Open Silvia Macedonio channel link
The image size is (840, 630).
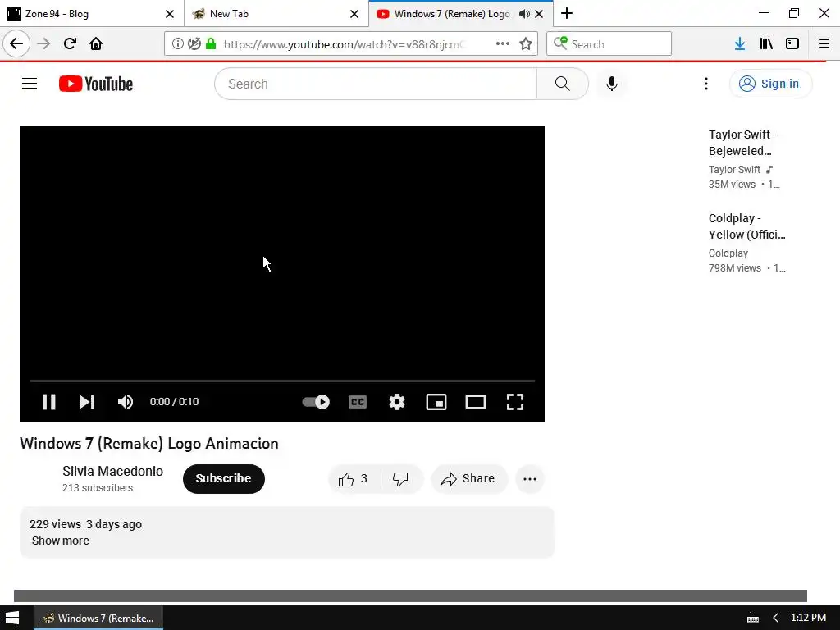pos(112,471)
